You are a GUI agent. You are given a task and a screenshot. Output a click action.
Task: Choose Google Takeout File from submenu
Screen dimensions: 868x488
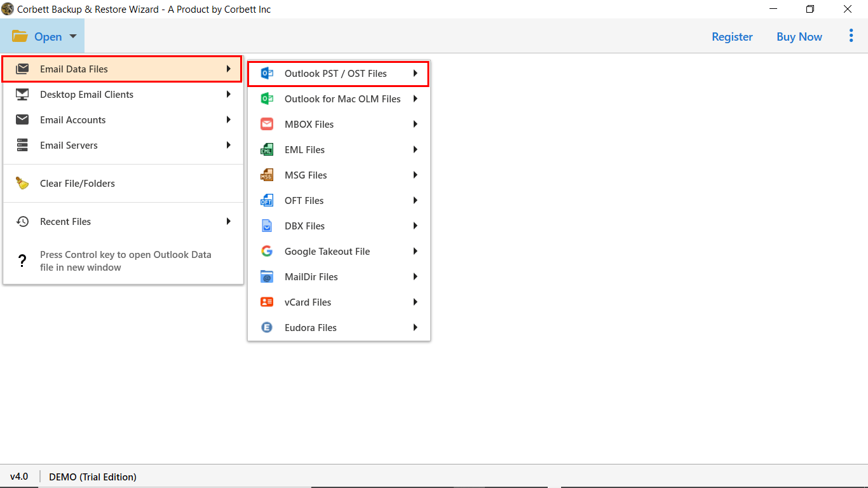coord(339,252)
